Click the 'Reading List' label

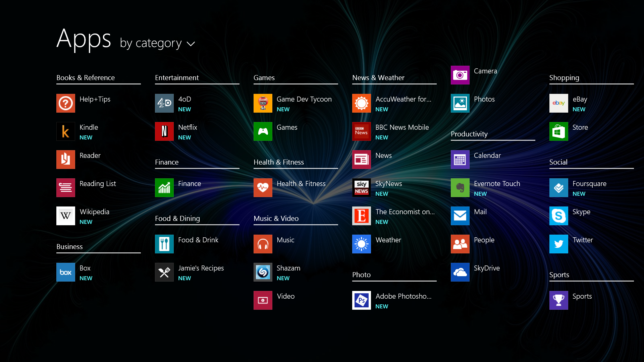[x=98, y=184]
